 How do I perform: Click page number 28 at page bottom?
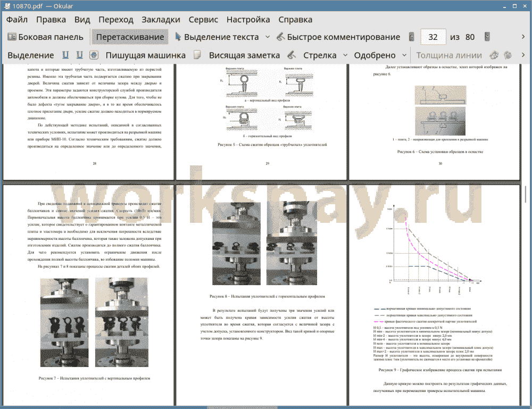pos(95,163)
